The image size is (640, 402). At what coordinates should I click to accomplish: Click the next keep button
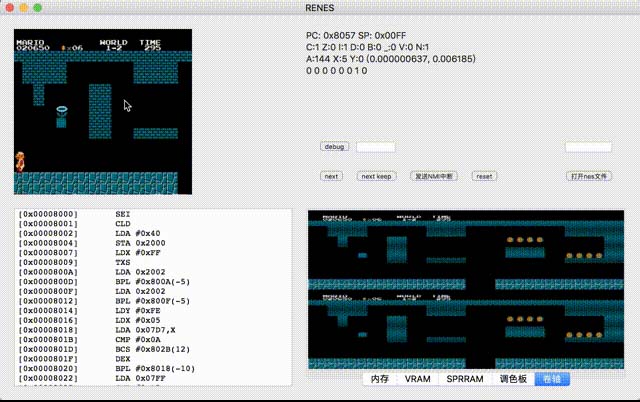376,176
